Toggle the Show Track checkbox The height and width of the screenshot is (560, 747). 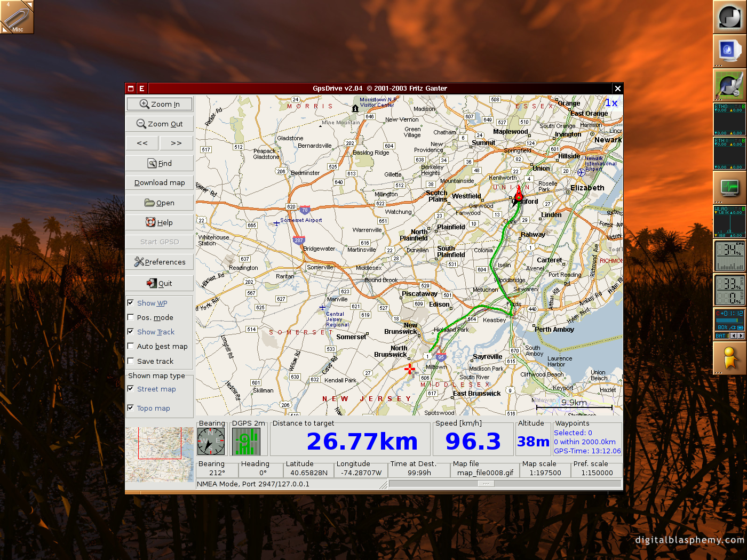click(131, 331)
